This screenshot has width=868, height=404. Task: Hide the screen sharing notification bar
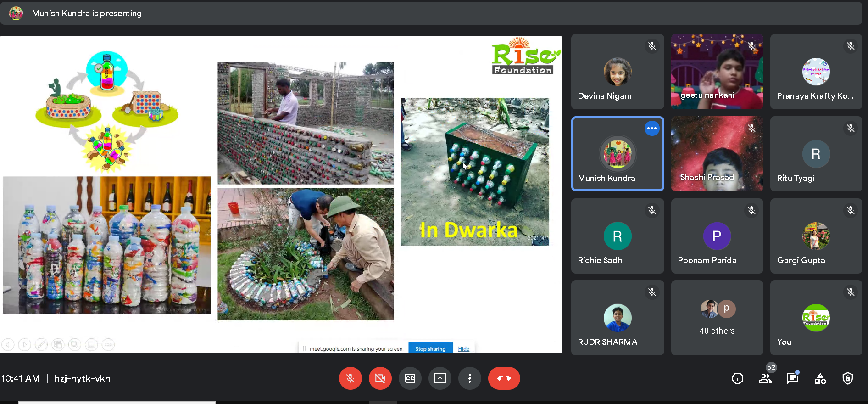point(463,349)
